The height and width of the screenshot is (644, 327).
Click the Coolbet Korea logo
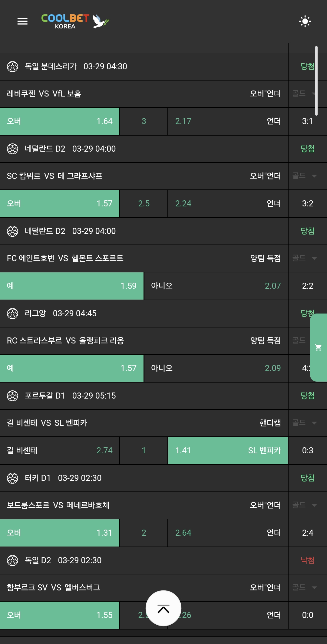(x=75, y=21)
